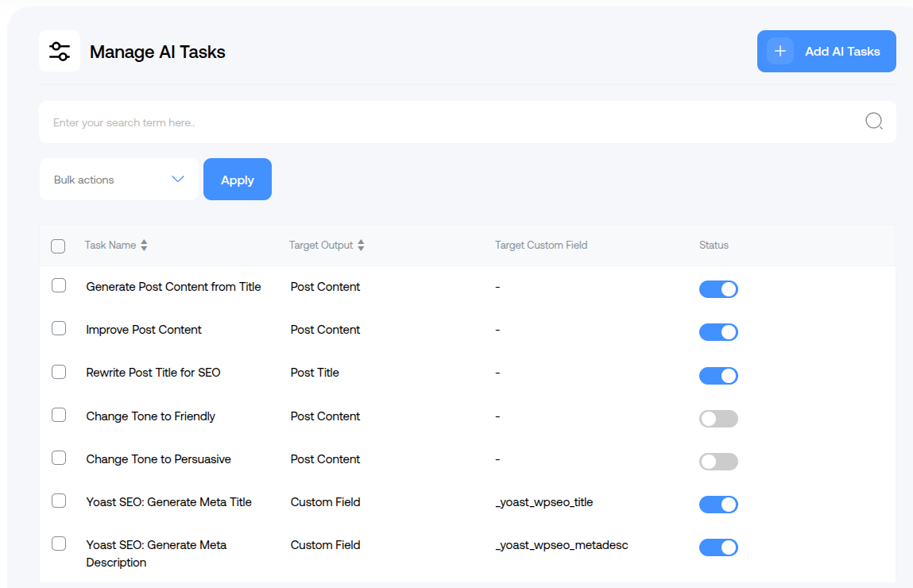Click the Manage AI Tasks sliders icon

(x=60, y=52)
